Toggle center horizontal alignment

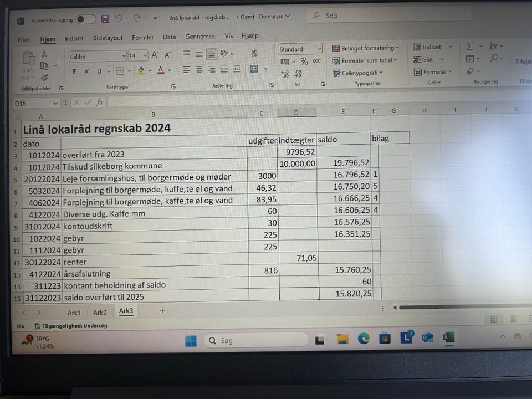(199, 70)
